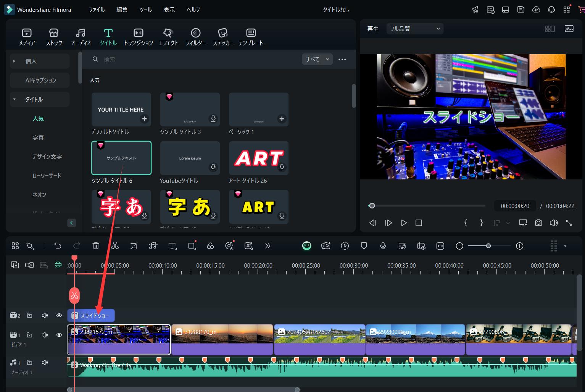Select the スライドショー title clip
Screen dimensions: 585x392
(91, 315)
